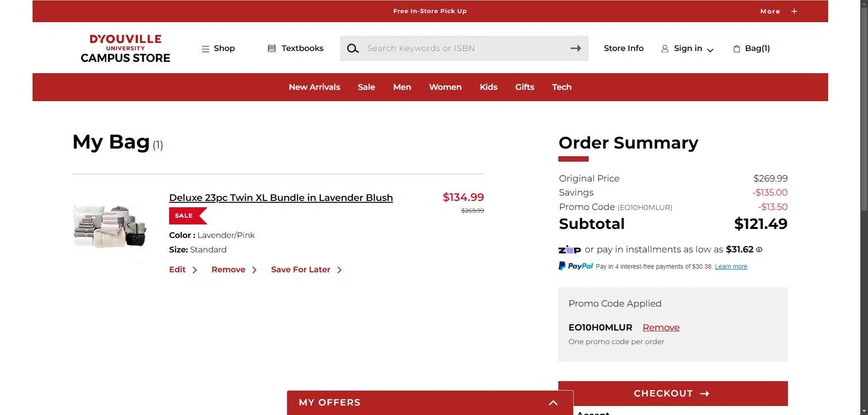Expand the More banner plus icon
The image size is (868, 415).
[794, 11]
